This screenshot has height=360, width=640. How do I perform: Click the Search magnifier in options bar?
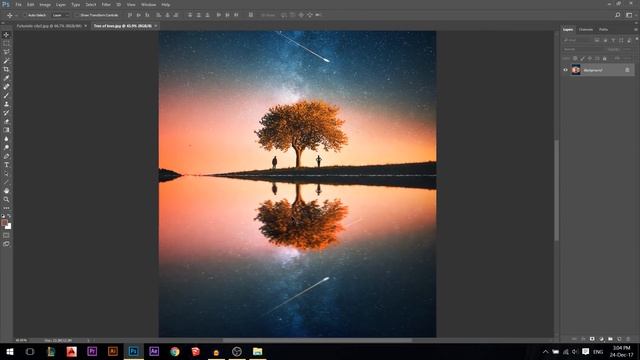pos(618,15)
